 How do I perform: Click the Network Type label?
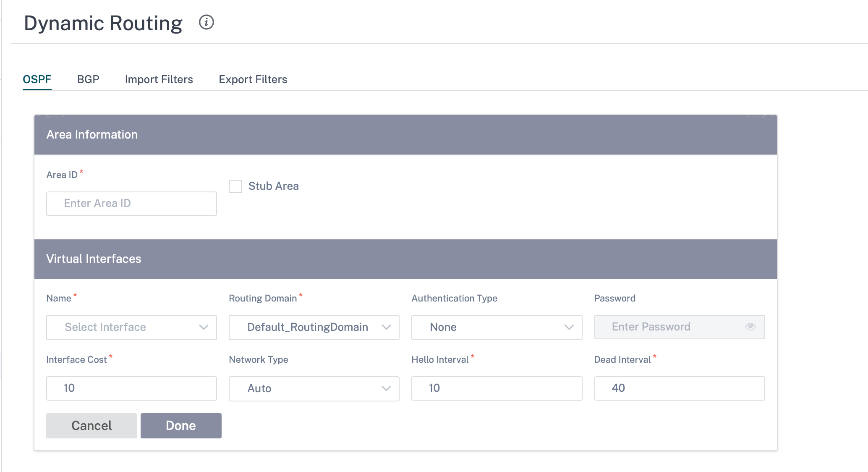[x=259, y=359]
